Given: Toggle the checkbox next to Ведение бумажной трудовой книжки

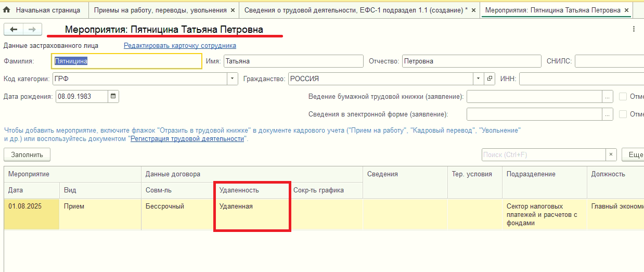Looking at the screenshot, I should [623, 97].
